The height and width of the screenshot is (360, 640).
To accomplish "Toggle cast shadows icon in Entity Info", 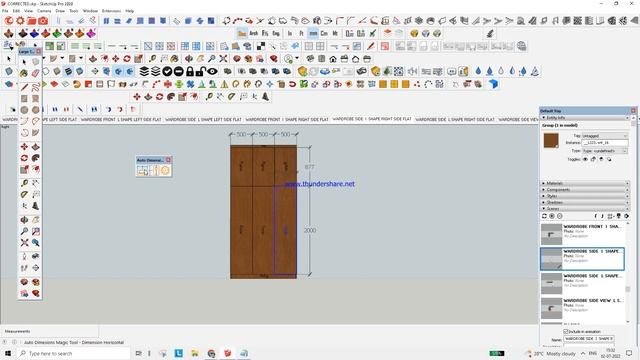I will [x=609, y=159].
